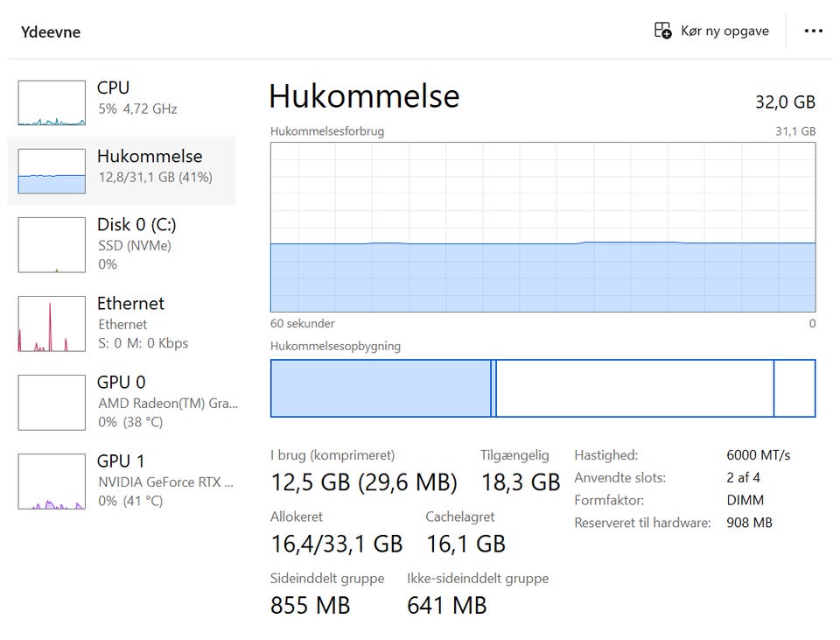Select the CPU mini graph thumbnail
The image size is (840, 640).
click(52, 103)
